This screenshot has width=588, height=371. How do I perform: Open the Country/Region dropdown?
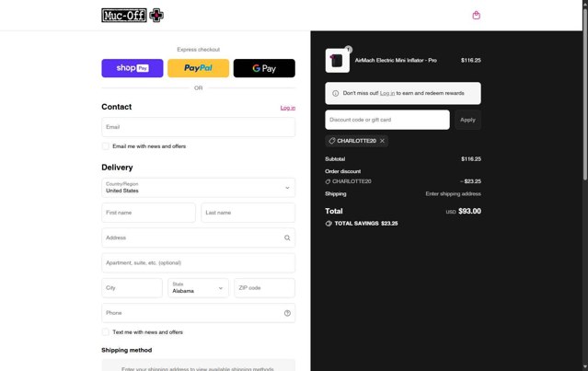(199, 188)
